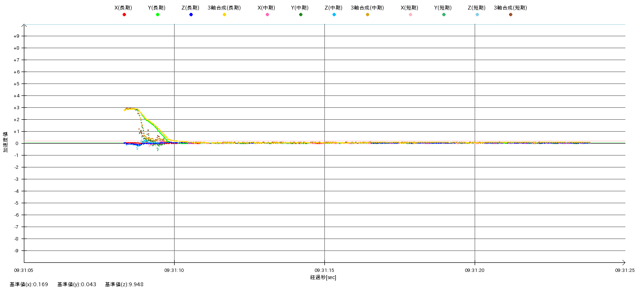This screenshot has height=291, width=644.
Task: Select the Y(短期) legend marker dot
Action: 444,15
